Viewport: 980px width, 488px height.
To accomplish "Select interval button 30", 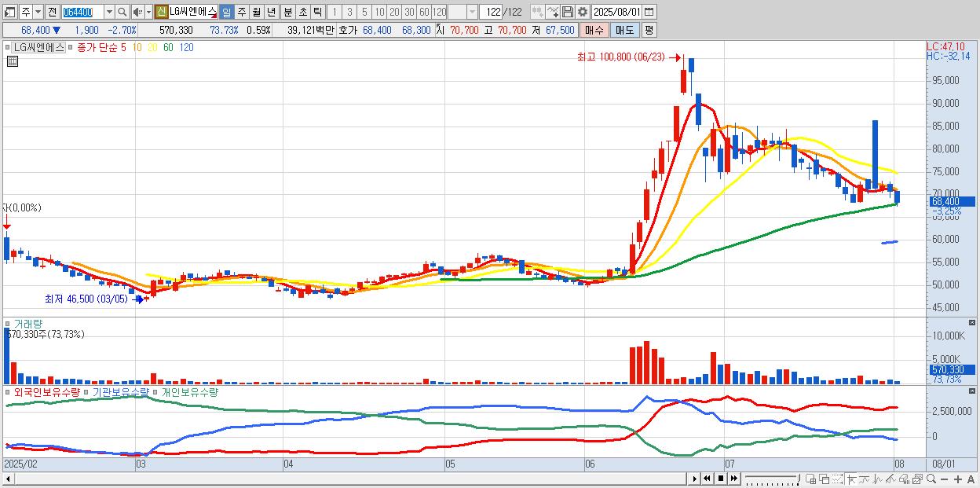I will 409,12.
